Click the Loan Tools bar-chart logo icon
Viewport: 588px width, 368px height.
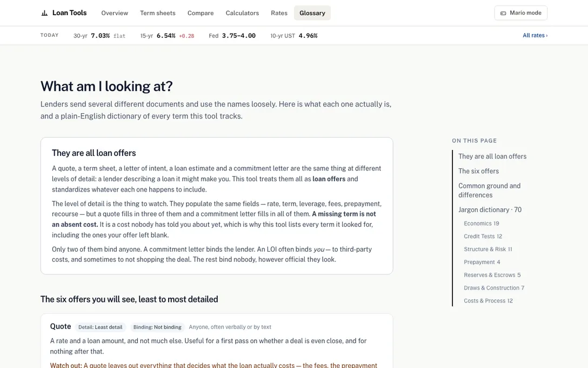[44, 13]
